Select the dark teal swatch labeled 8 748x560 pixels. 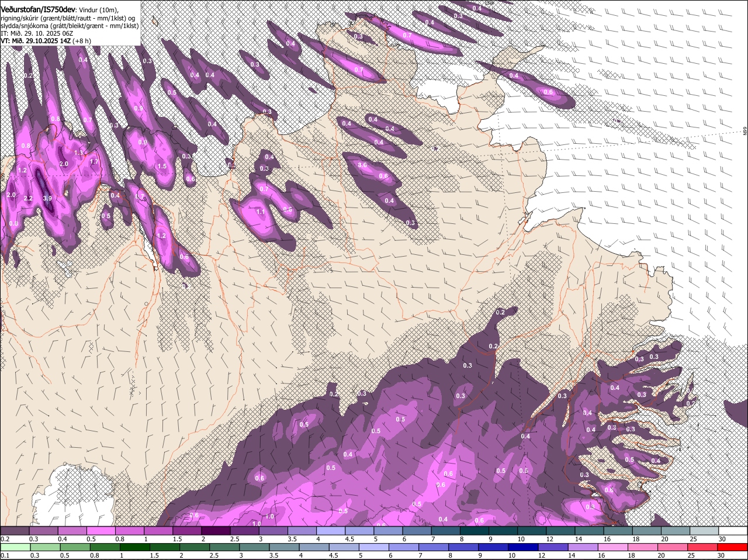point(475,531)
